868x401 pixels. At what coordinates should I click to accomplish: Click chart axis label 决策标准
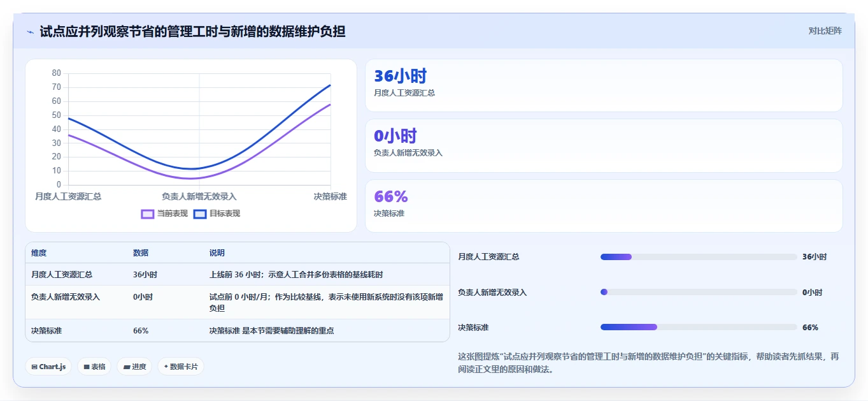330,196
